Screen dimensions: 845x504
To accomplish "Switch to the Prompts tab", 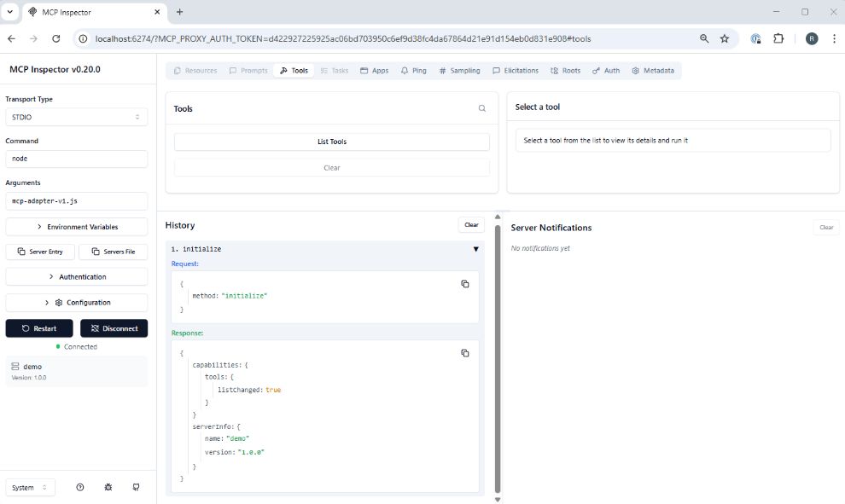I will (x=248, y=71).
